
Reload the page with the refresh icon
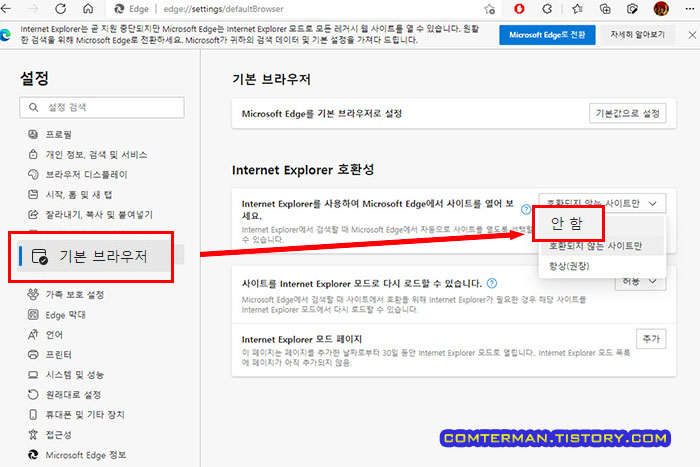click(60, 8)
